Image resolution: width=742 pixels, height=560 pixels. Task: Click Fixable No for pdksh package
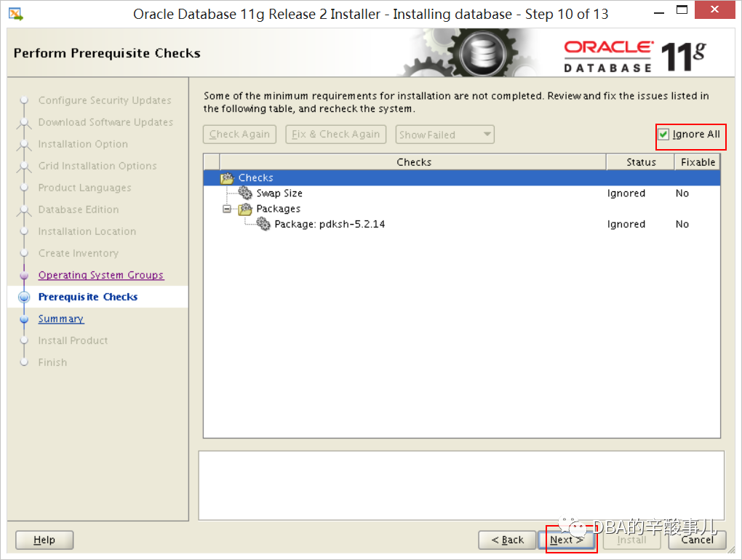pyautogui.click(x=682, y=224)
